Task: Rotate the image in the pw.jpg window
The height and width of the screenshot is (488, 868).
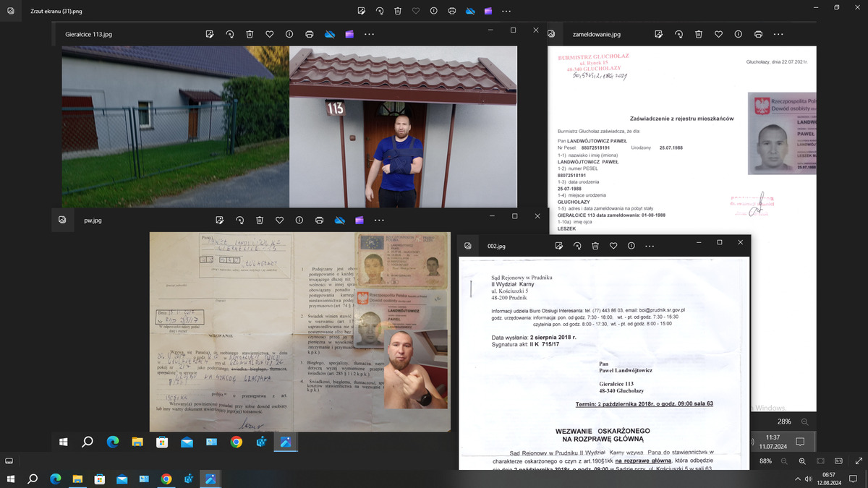Action: point(240,220)
